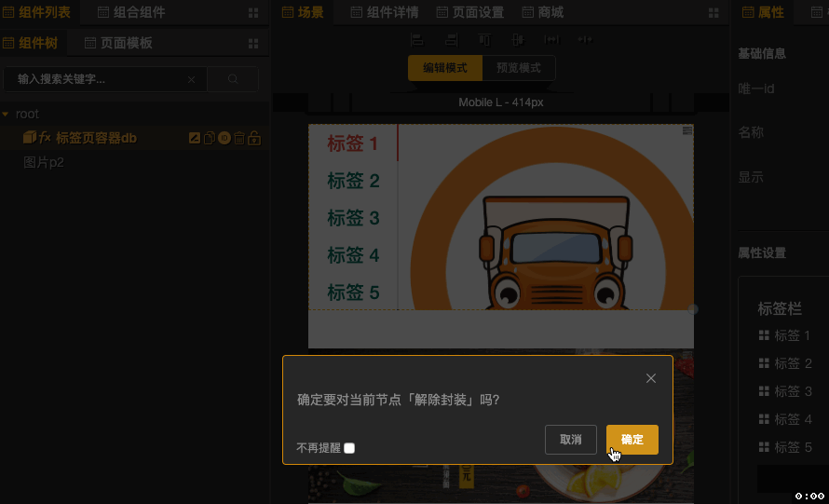This screenshot has height=504, width=829.
Task: Click the copy icon on 标签页容器db
Action: 210,138
